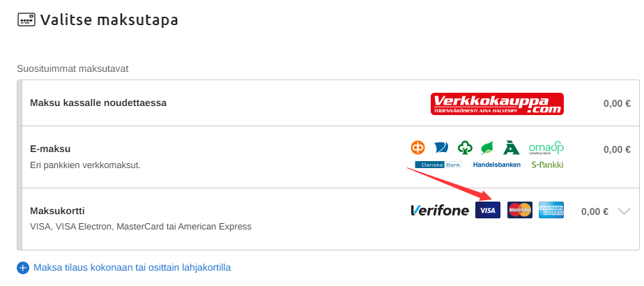Viewport: 644px width, 286px height.
Task: Click the Handelsbanken logo
Action: pos(497,165)
